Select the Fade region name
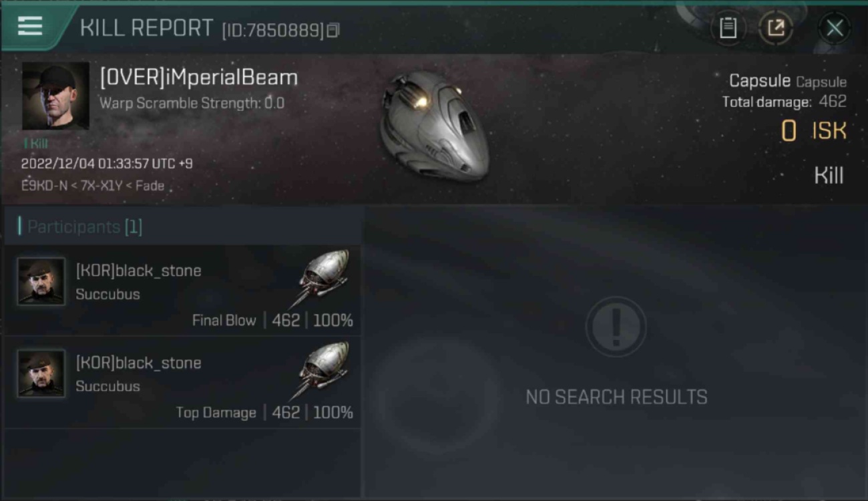Image resolution: width=868 pixels, height=501 pixels. 148,186
